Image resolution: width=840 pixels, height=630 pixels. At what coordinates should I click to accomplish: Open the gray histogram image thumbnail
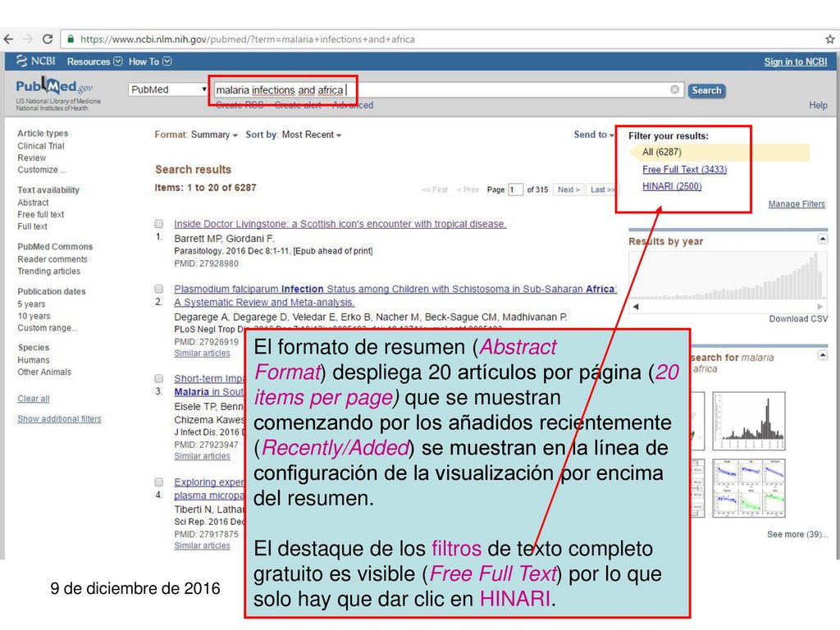(x=749, y=421)
